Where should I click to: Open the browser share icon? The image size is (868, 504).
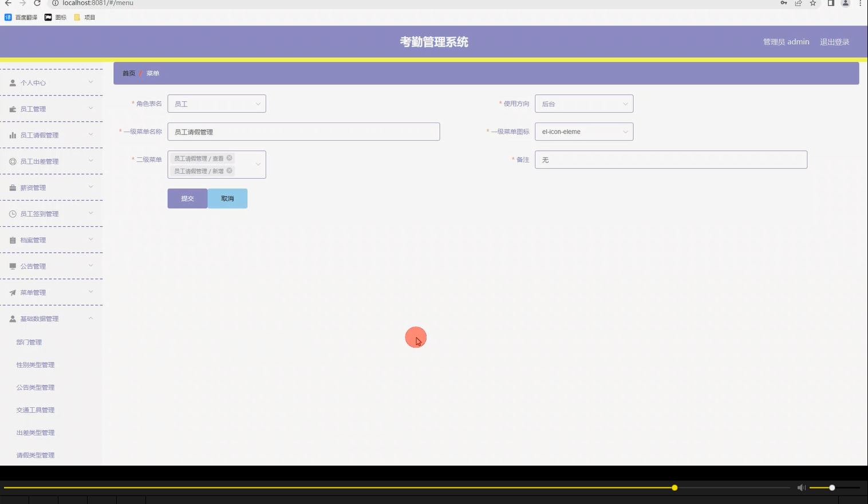point(798,3)
